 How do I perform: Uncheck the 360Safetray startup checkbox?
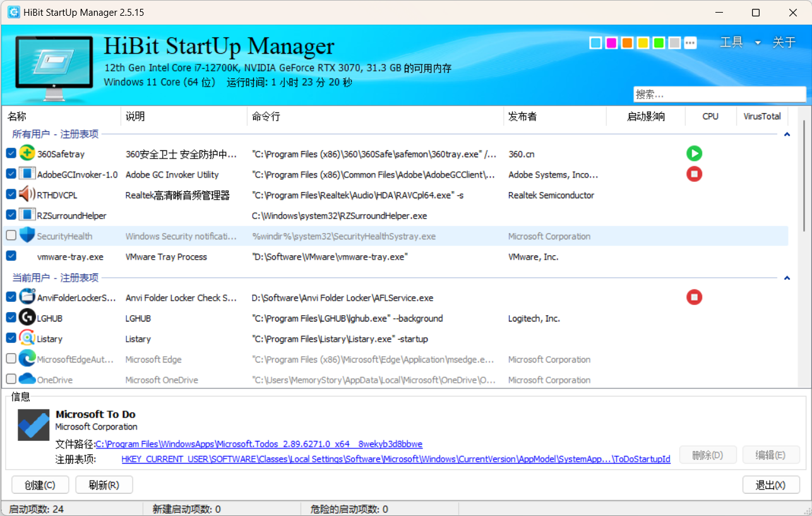11,153
